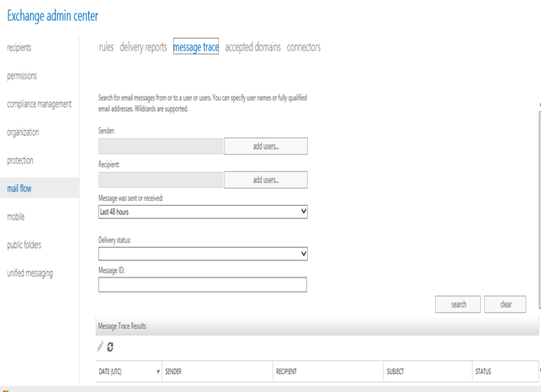Click add users for Recipient
Image resolution: width=541 pixels, height=392 pixels.
pos(266,180)
